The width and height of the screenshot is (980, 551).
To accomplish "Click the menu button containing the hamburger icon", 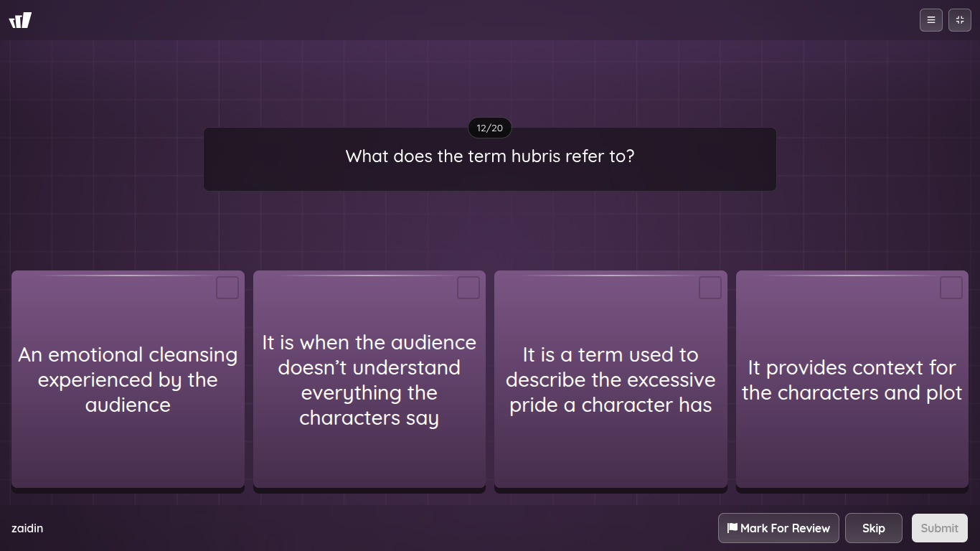I will (930, 20).
